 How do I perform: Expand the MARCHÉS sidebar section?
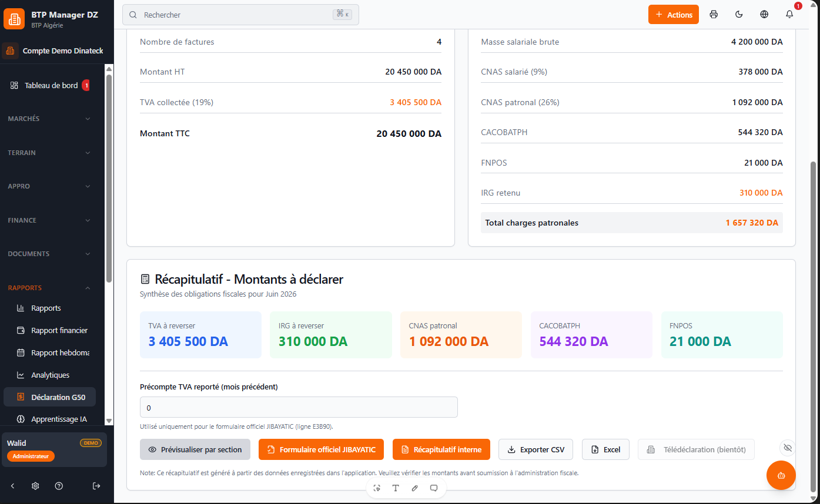(x=49, y=119)
